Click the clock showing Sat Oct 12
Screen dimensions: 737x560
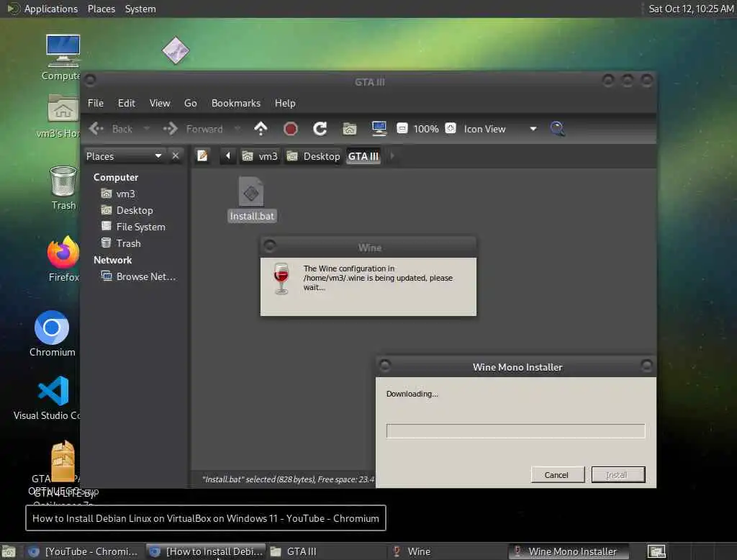click(691, 9)
